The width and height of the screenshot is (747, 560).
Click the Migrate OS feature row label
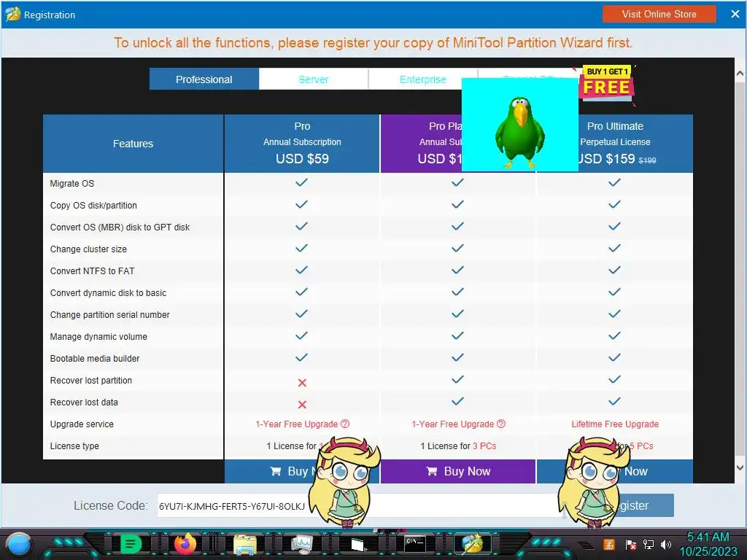point(72,183)
